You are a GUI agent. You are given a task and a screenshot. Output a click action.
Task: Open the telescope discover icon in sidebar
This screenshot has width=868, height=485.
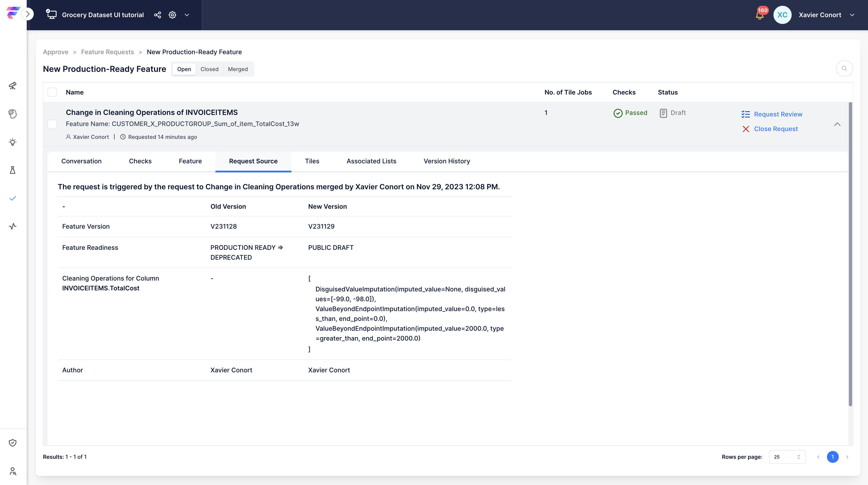click(12, 86)
